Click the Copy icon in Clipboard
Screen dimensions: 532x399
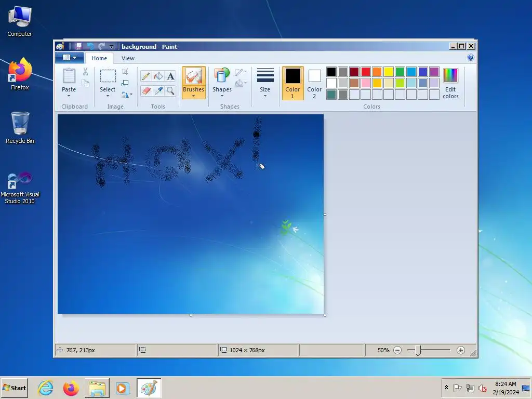click(x=86, y=83)
